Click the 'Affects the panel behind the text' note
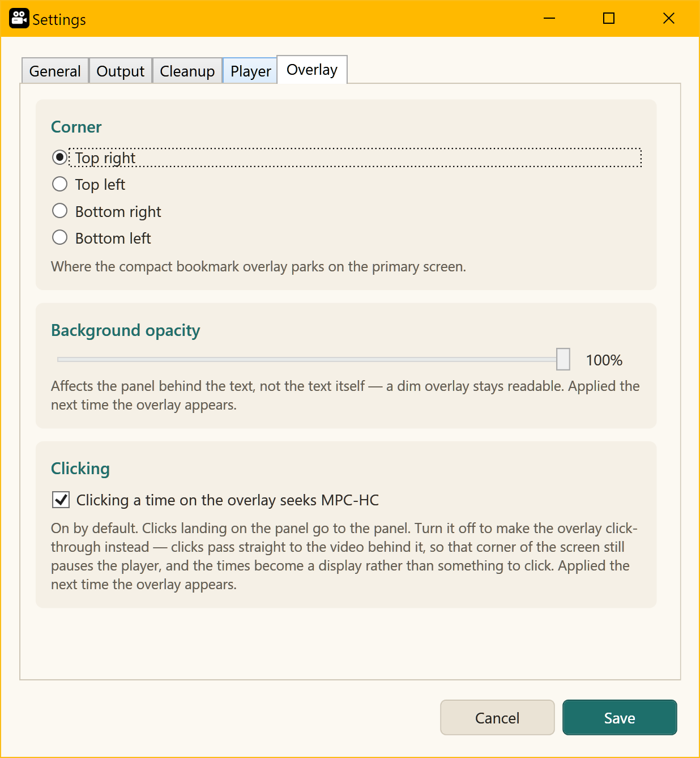700x758 pixels. point(345,395)
